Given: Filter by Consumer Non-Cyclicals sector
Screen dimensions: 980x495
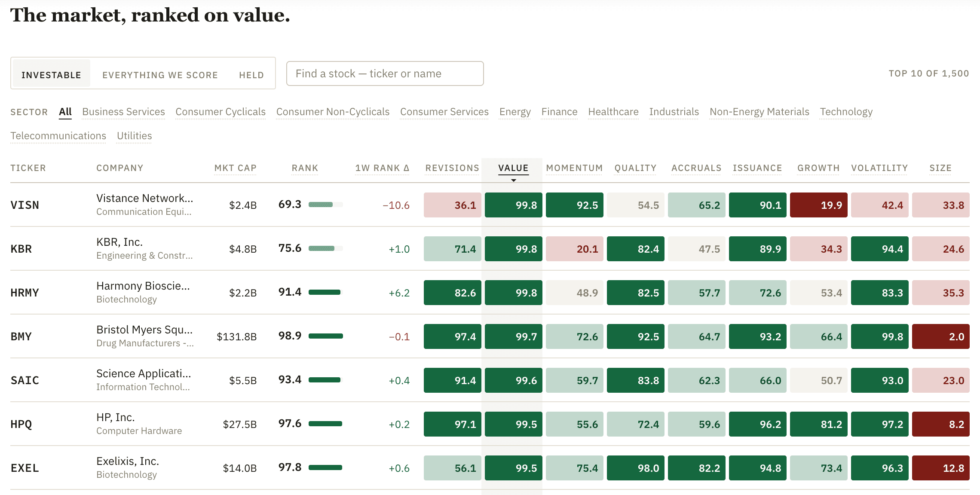Looking at the screenshot, I should (x=333, y=112).
